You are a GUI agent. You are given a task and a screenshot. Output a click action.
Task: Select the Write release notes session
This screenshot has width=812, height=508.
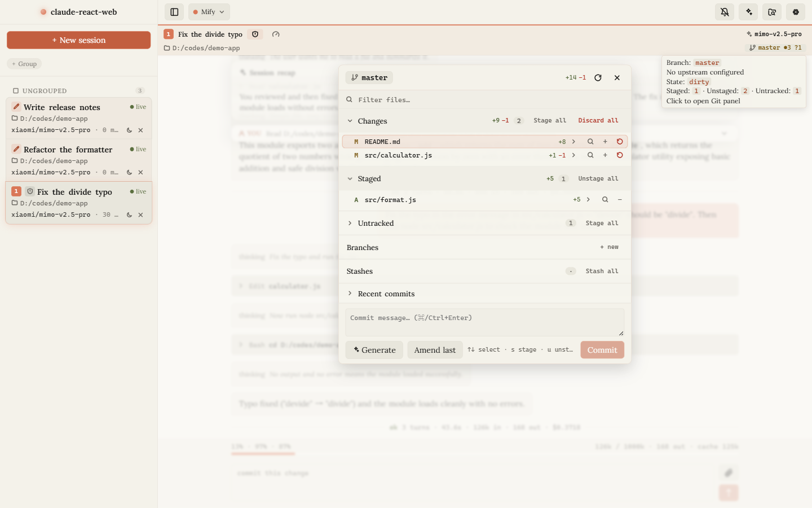pos(78,118)
